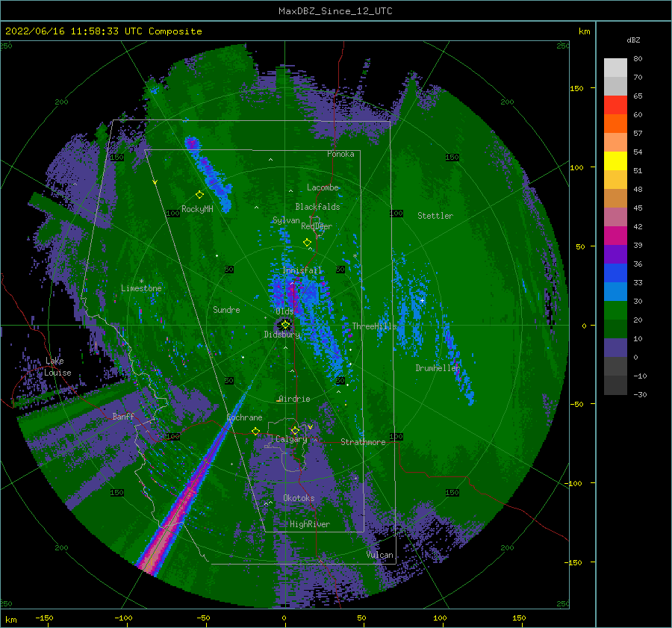Select the purple 36–39 dBZ legend swatch
The width and height of the screenshot is (672, 628).
615,254
